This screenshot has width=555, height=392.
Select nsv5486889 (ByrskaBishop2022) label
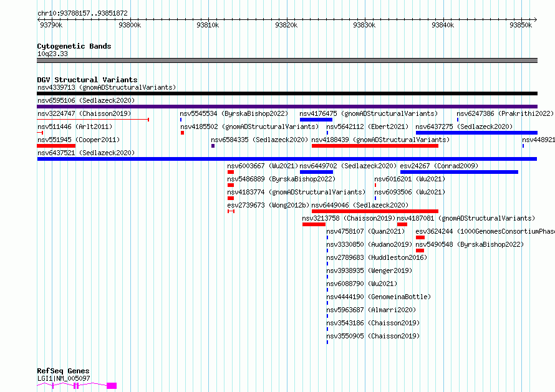pyautogui.click(x=281, y=179)
